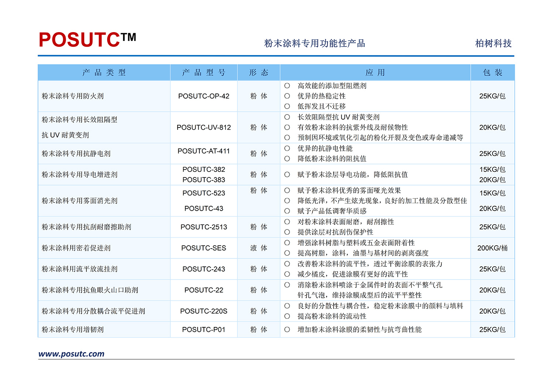Click the bullet beside 高效能的添加型阻燃剂
This screenshot has width=554, height=392.
287,86
